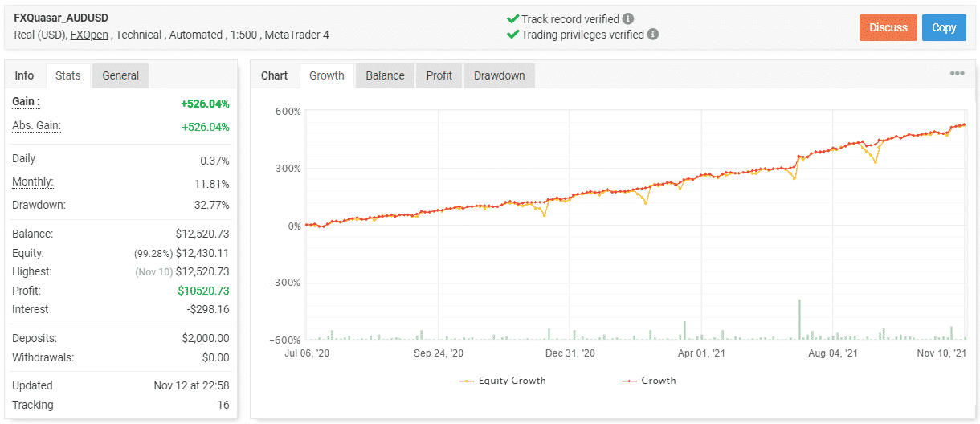Click the track record verified info icon
The height and width of the screenshot is (424, 980).
(628, 18)
